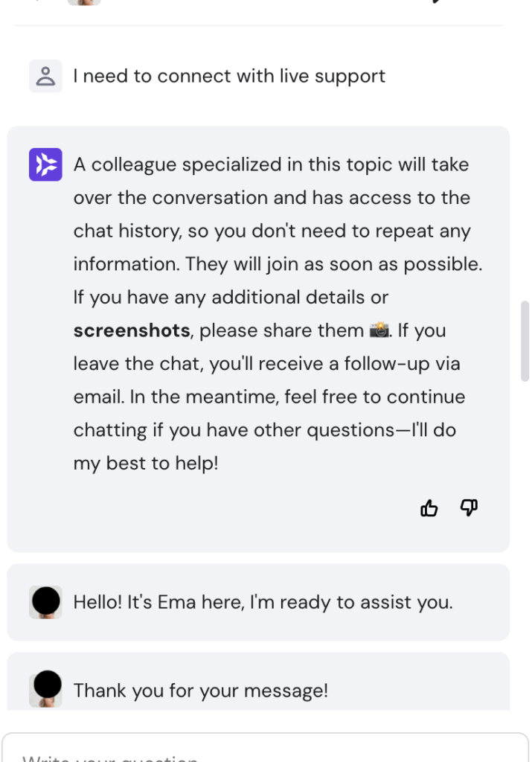
Task: Click the bold "screenshots" word
Action: pos(132,330)
